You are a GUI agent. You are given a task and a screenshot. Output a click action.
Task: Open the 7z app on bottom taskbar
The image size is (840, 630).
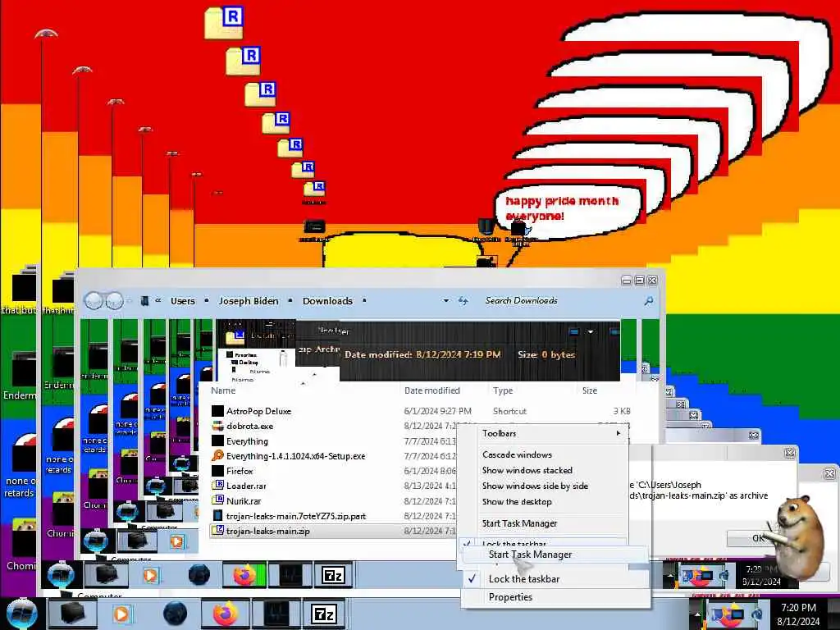[x=324, y=614]
